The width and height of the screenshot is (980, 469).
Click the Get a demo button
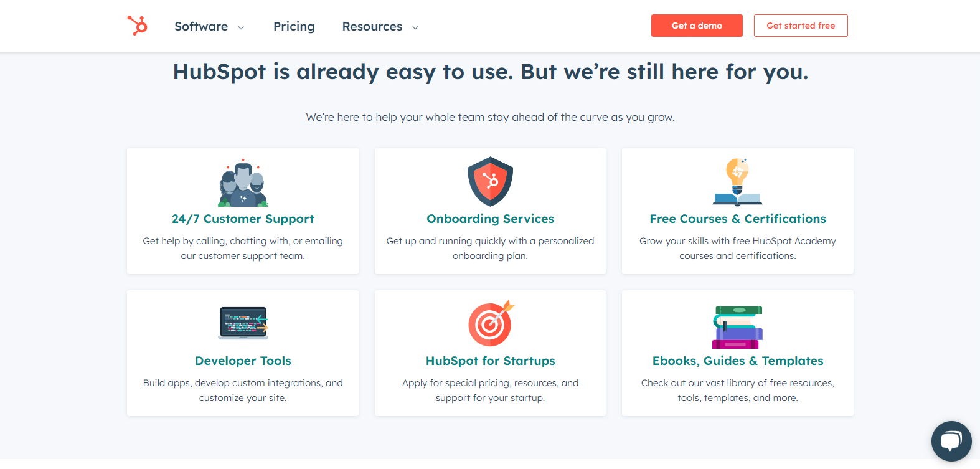click(x=697, y=26)
